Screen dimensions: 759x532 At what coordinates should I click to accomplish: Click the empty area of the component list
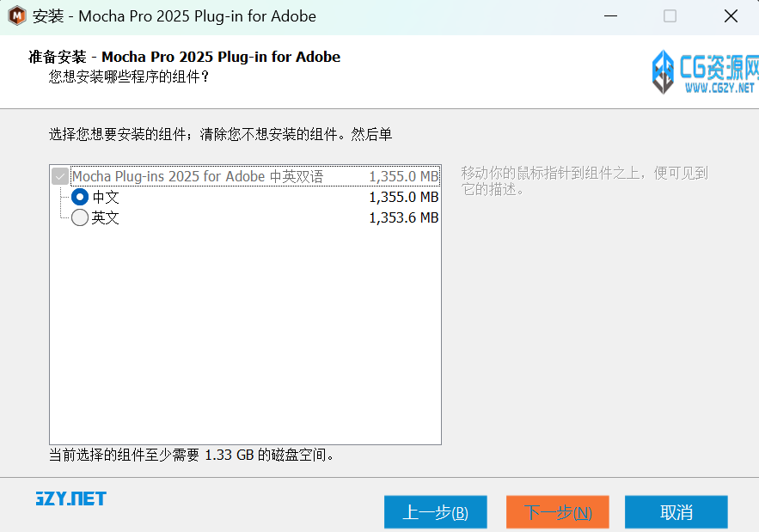coord(245,335)
